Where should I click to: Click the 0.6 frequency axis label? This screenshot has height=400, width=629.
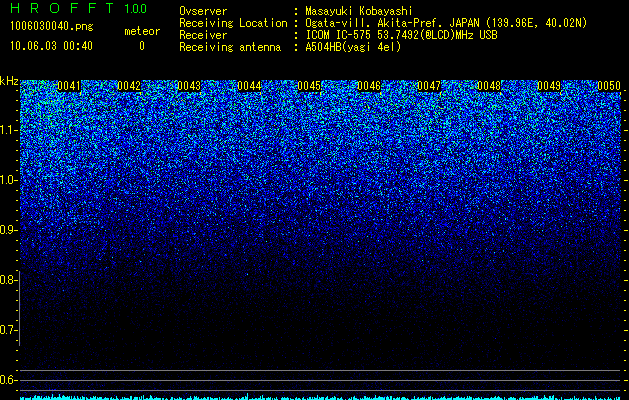8,380
